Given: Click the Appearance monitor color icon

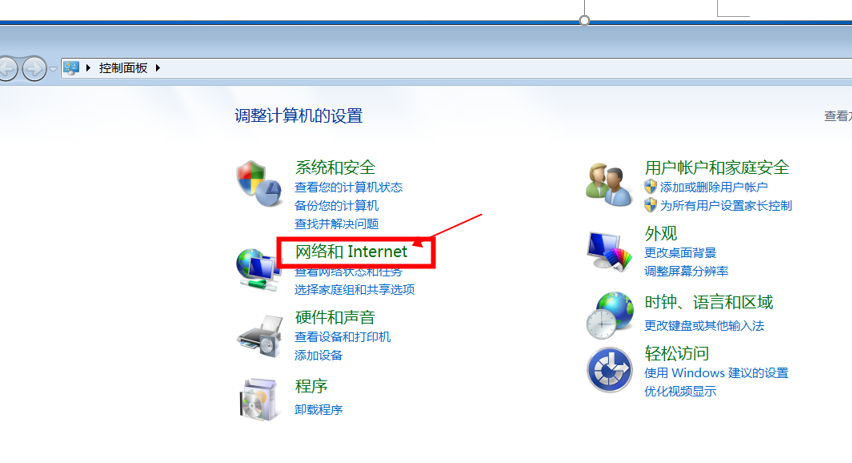Looking at the screenshot, I should pos(609,251).
